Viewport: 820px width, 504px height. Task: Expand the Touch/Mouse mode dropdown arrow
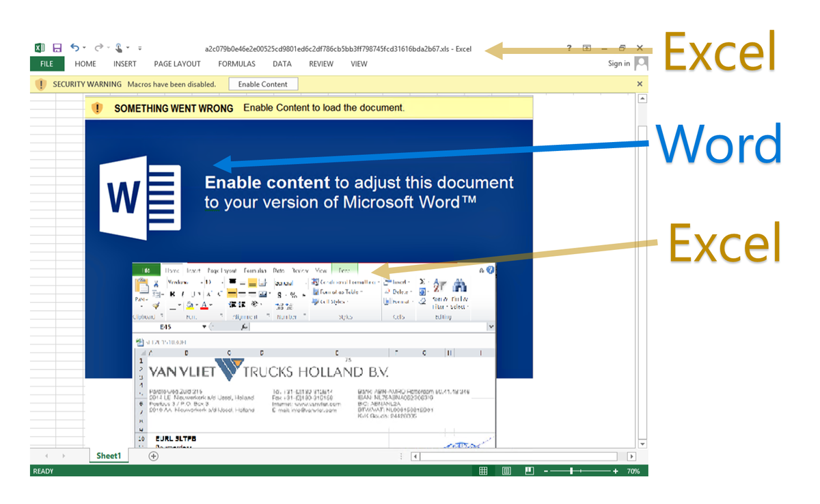(x=128, y=48)
